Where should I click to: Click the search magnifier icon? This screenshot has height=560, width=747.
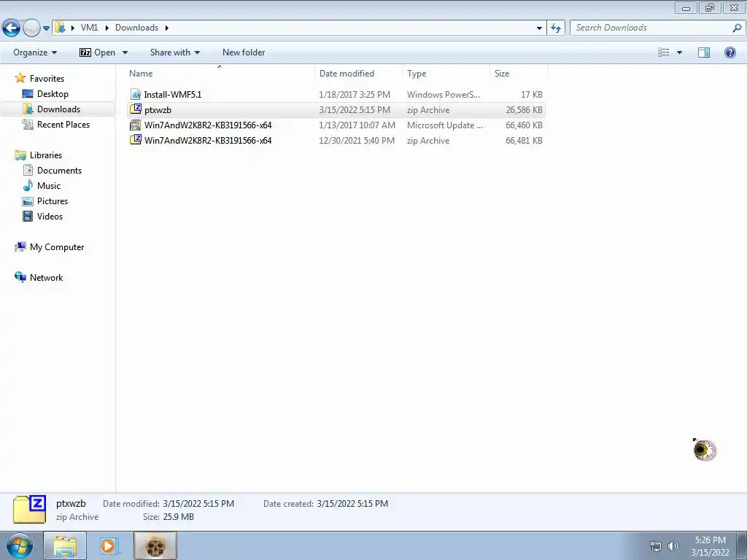[x=737, y=28]
